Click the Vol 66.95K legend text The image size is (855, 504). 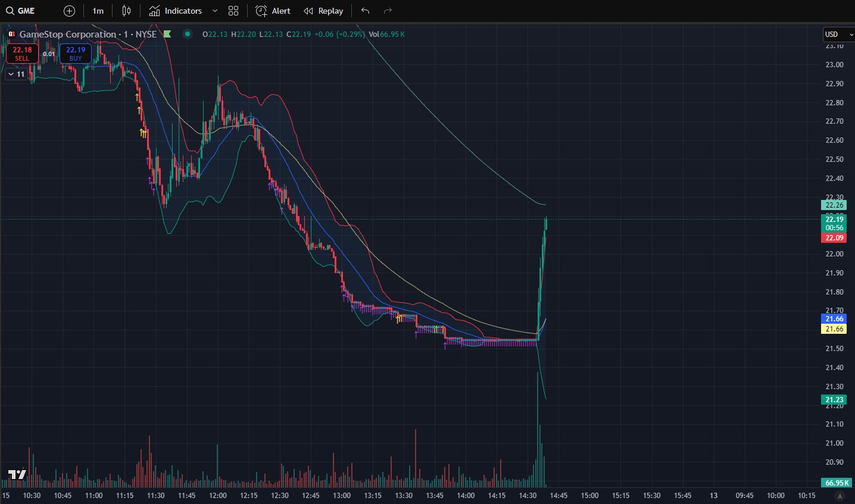386,34
